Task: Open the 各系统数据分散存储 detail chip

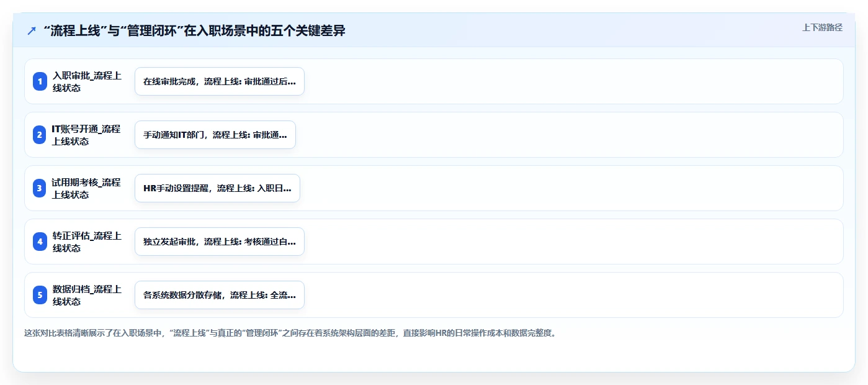Action: (x=220, y=295)
